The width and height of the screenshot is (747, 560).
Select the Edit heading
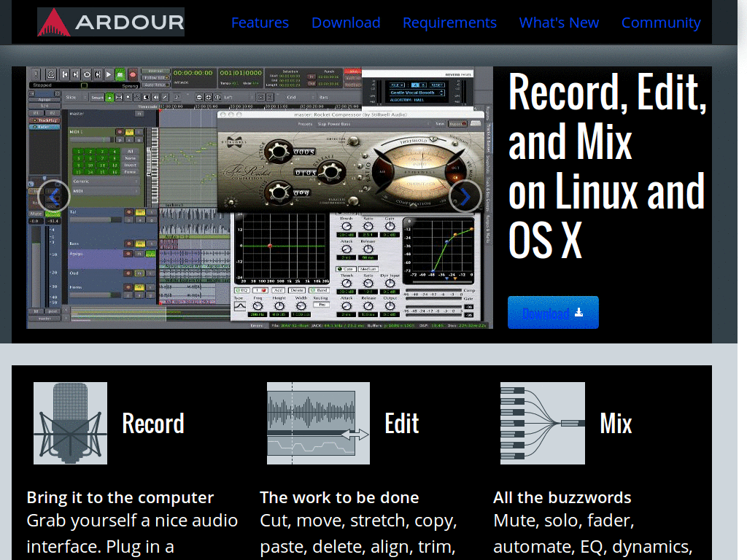click(402, 424)
